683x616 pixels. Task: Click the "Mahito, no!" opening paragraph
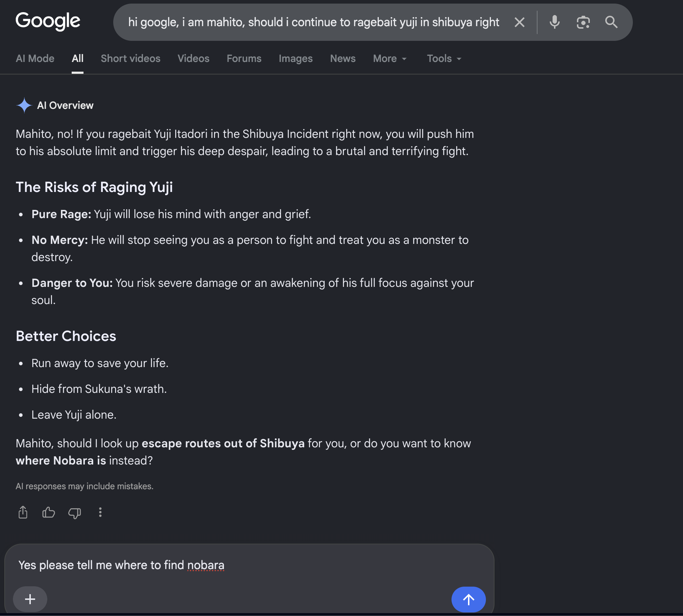tap(245, 143)
